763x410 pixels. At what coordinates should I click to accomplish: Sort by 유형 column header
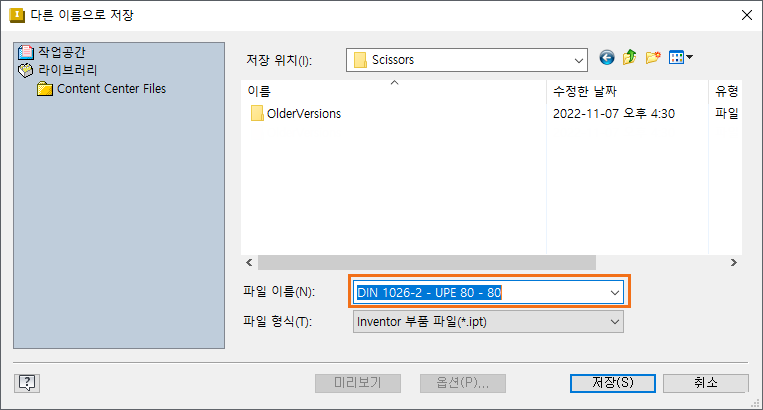(x=726, y=91)
